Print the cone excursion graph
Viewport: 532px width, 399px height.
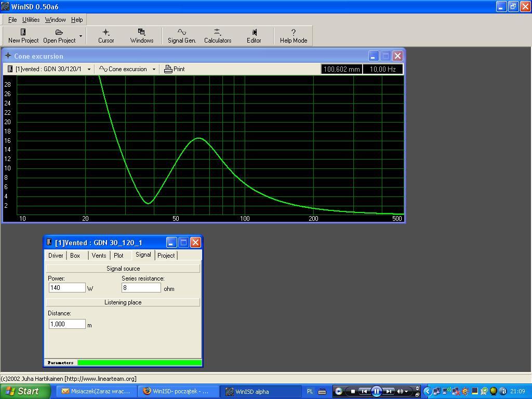tap(175, 69)
